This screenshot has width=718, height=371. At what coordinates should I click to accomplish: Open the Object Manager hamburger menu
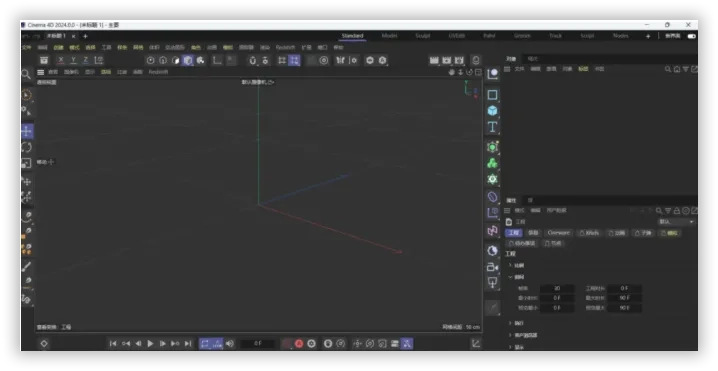click(x=507, y=69)
